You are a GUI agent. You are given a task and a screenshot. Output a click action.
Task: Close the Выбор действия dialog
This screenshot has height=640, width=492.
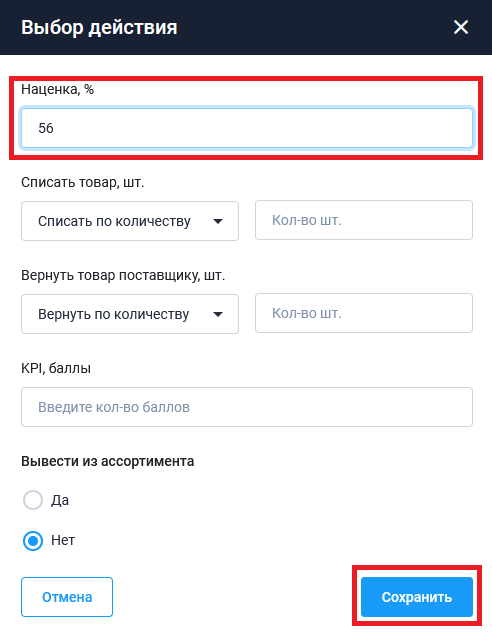point(461,27)
